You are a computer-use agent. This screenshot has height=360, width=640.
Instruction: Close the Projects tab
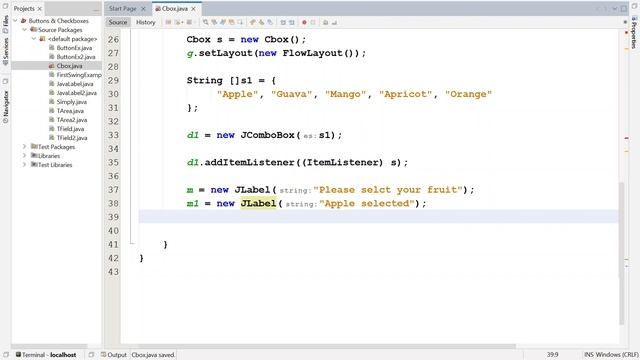click(40, 9)
